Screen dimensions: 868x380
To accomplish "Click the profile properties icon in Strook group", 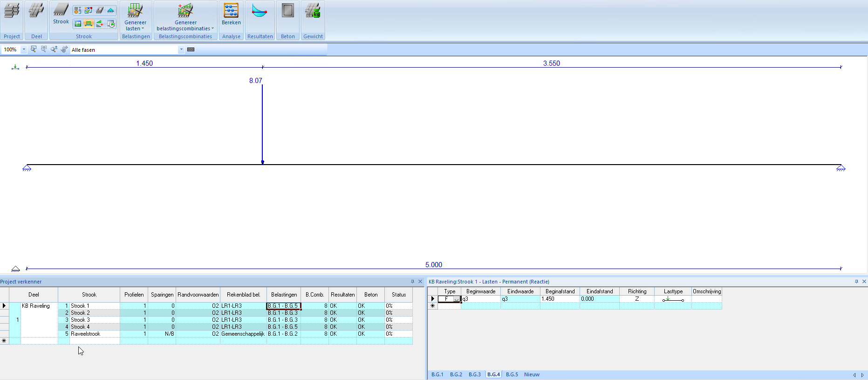I will 78,10.
